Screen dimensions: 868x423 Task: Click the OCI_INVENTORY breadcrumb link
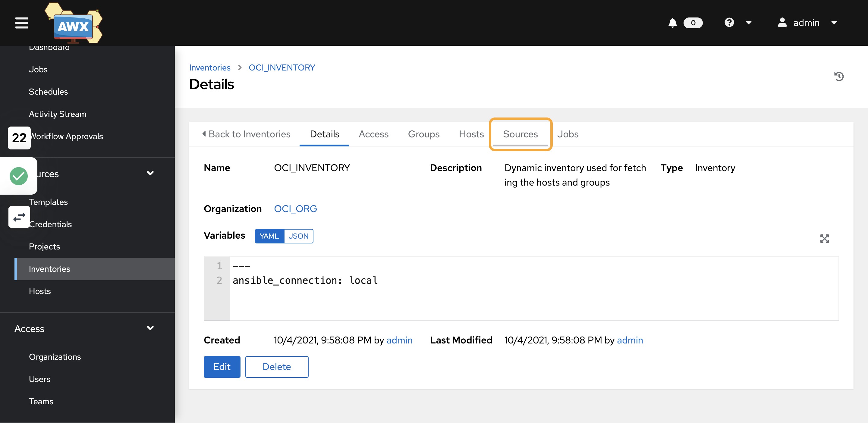click(x=281, y=67)
